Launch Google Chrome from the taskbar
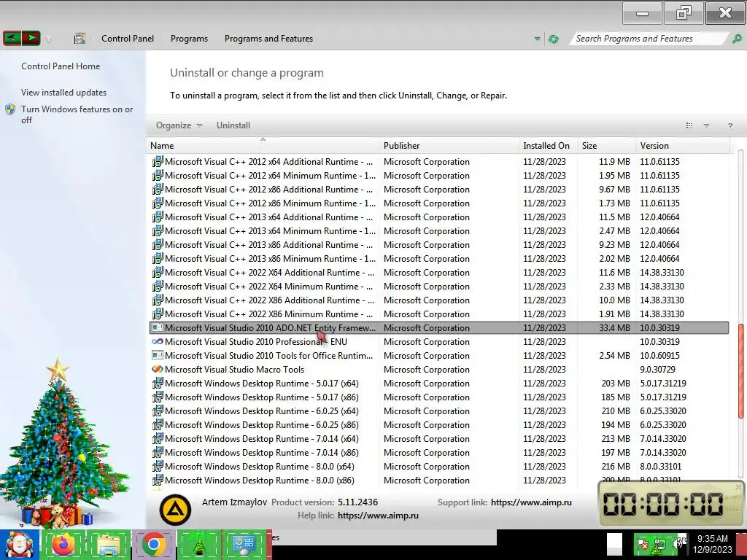This screenshot has height=560, width=747. pyautogui.click(x=153, y=544)
